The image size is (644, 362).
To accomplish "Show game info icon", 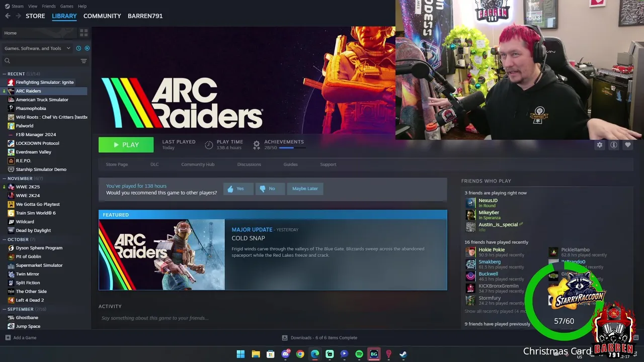I will (x=613, y=145).
